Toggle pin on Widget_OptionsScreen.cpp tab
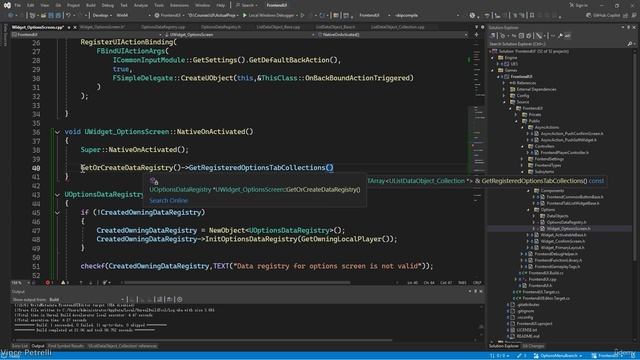This screenshot has width=640, height=360. [69, 27]
